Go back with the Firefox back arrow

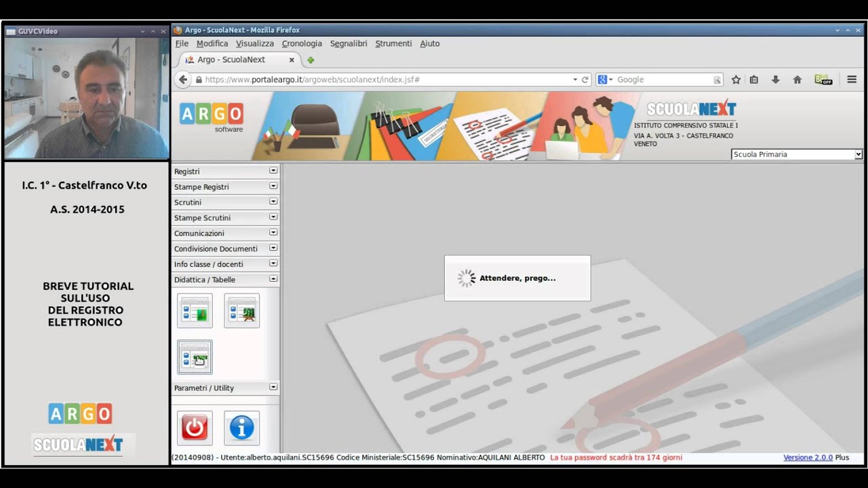point(182,79)
